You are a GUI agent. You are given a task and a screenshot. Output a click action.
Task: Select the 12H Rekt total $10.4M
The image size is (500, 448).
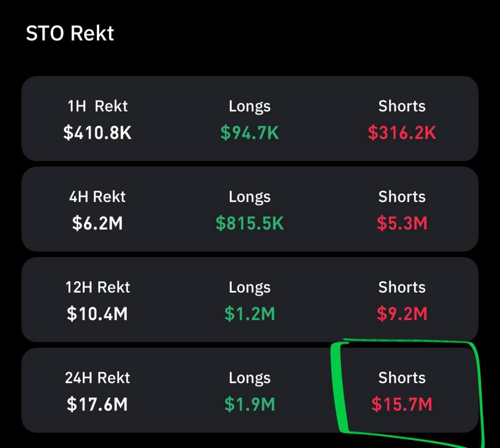[97, 314]
